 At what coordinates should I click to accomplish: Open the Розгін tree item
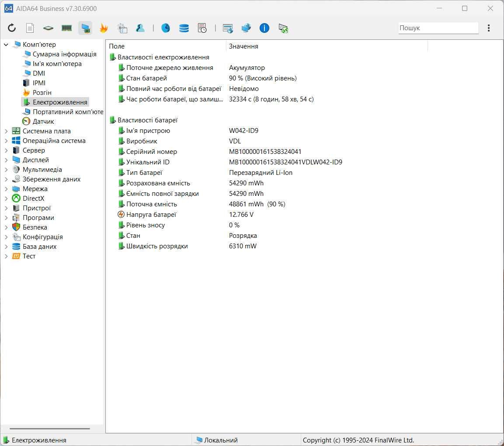(42, 93)
